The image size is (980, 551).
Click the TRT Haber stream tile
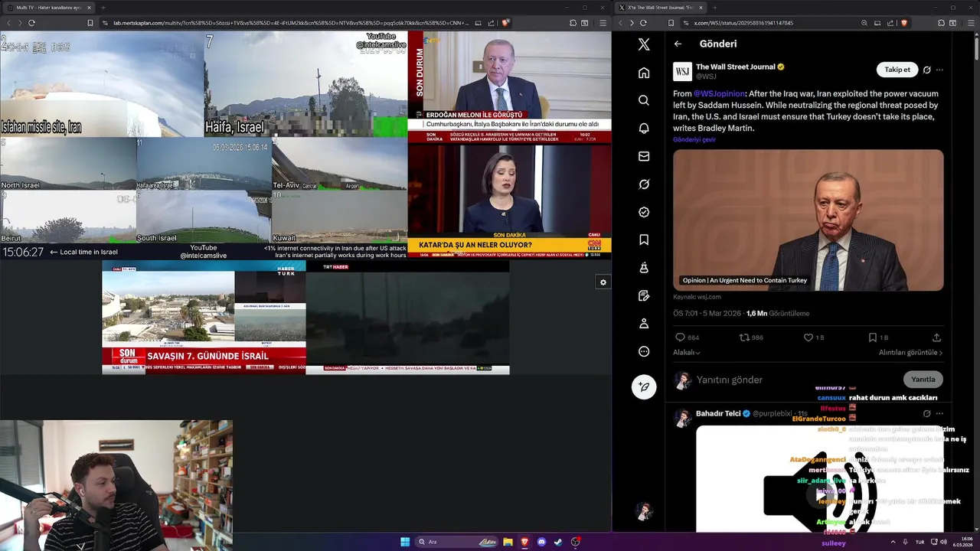(x=407, y=318)
